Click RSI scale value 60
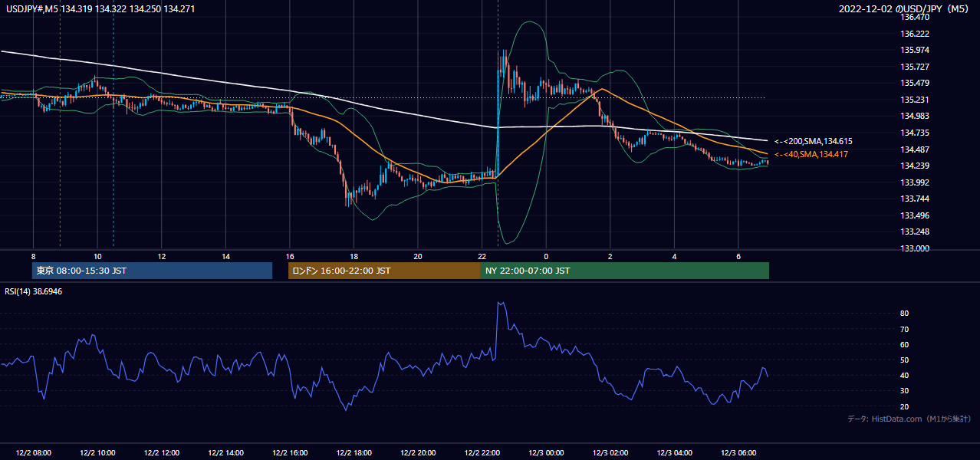The width and height of the screenshot is (980, 460). 905,344
